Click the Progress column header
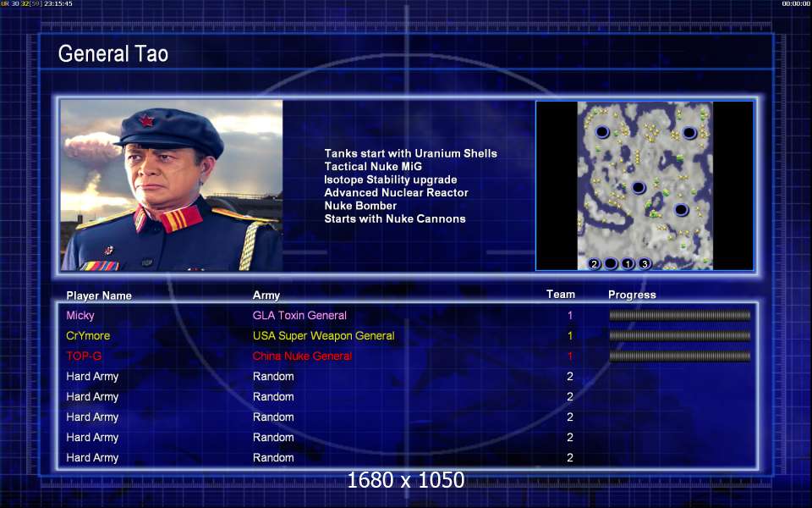The width and height of the screenshot is (812, 508). (x=632, y=295)
